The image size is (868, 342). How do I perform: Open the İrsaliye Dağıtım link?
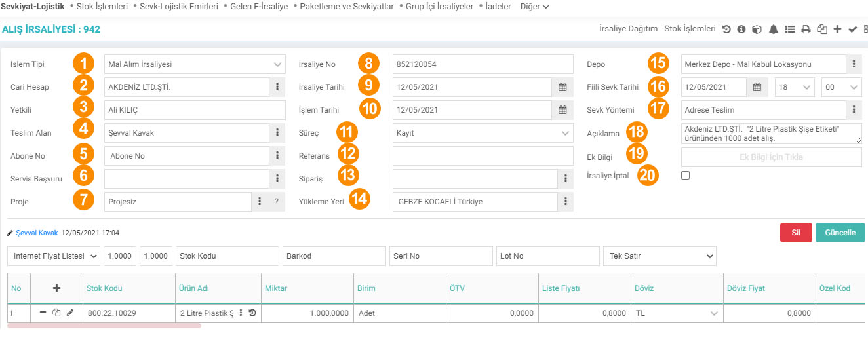(x=628, y=29)
